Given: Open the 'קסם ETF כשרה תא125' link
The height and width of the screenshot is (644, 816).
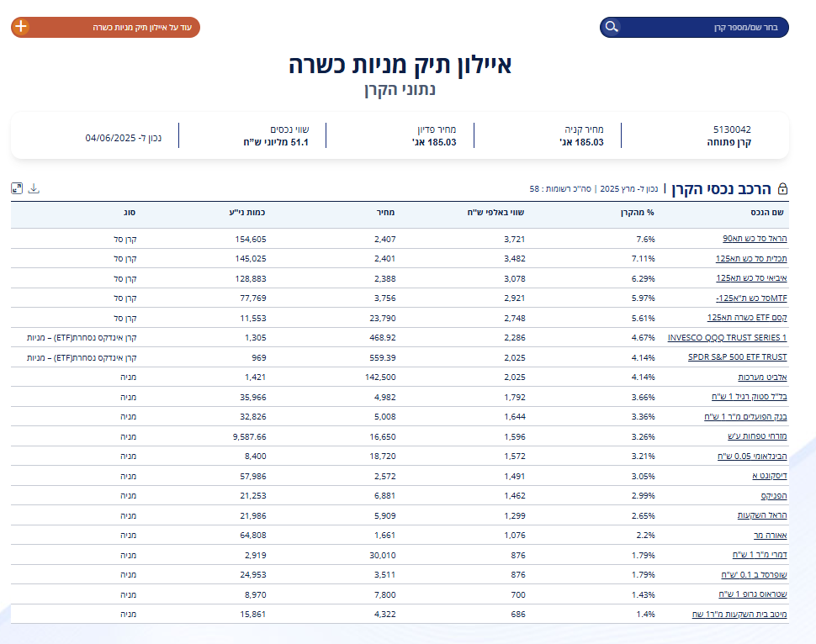Looking at the screenshot, I should (x=747, y=318).
